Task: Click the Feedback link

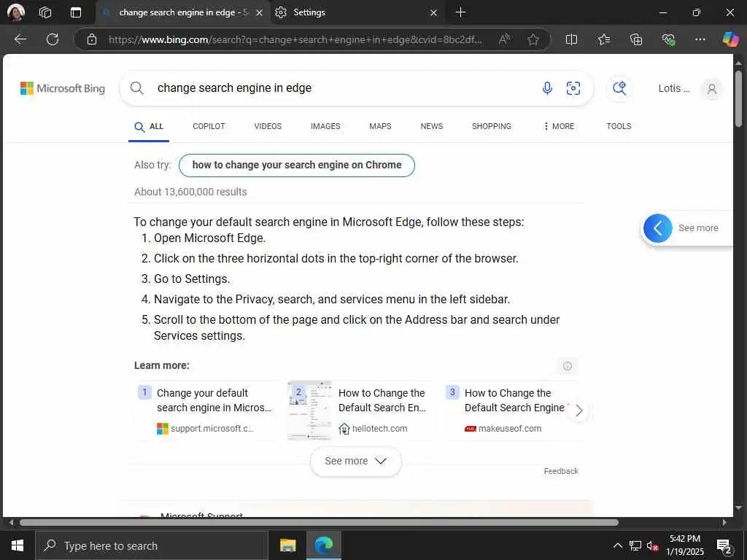Action: coord(561,471)
